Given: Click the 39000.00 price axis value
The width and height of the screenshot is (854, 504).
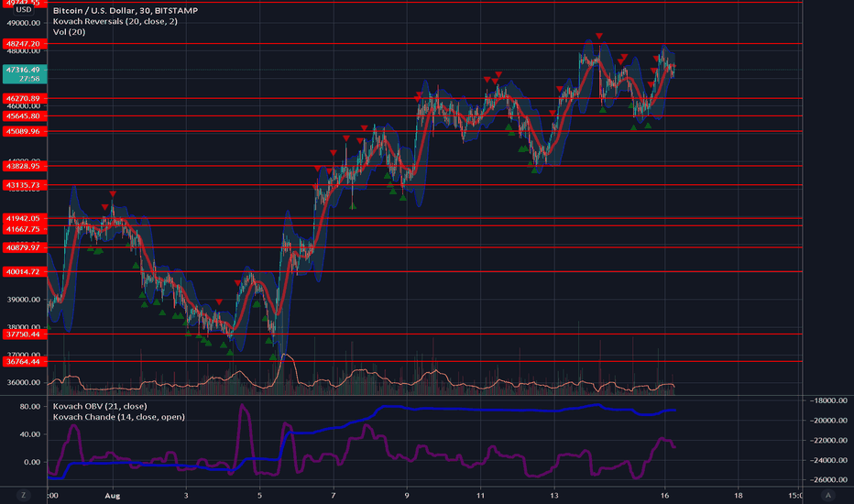Looking at the screenshot, I should 24,300.
